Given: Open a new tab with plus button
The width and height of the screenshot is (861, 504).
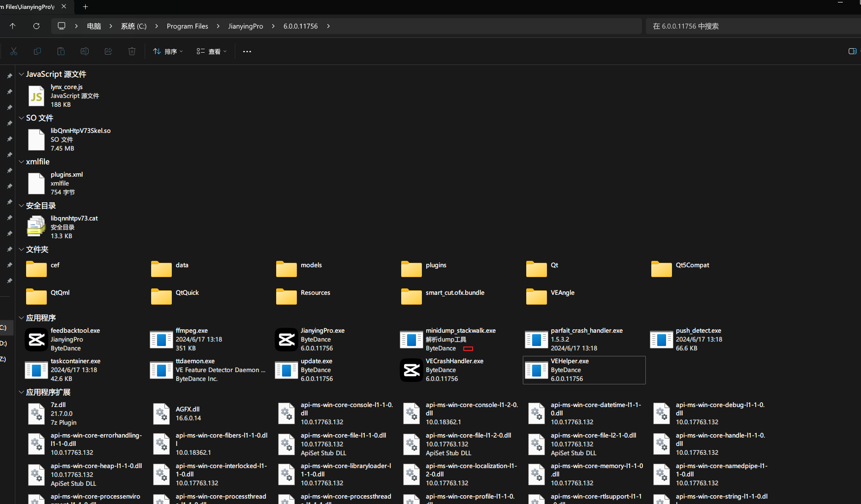Looking at the screenshot, I should [85, 6].
